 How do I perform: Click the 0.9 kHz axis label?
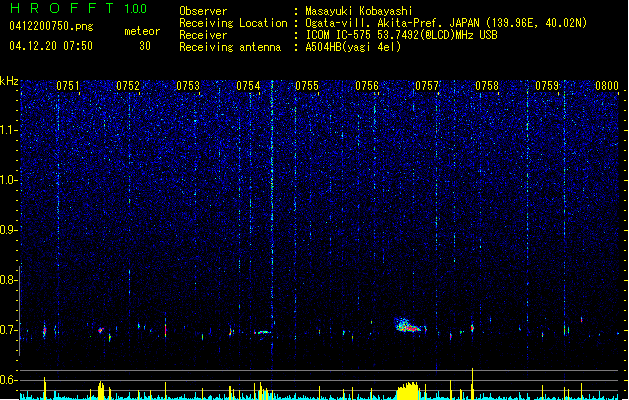click(9, 230)
